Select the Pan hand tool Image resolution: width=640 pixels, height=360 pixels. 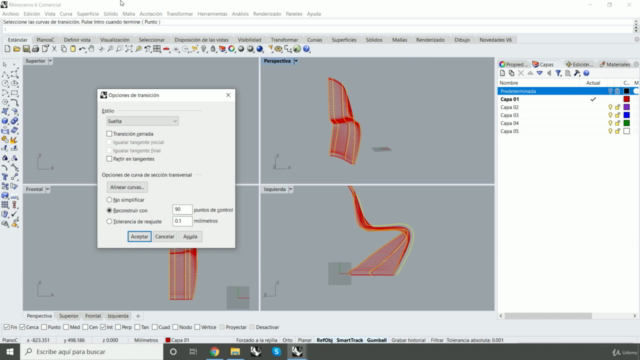[x=91, y=49]
